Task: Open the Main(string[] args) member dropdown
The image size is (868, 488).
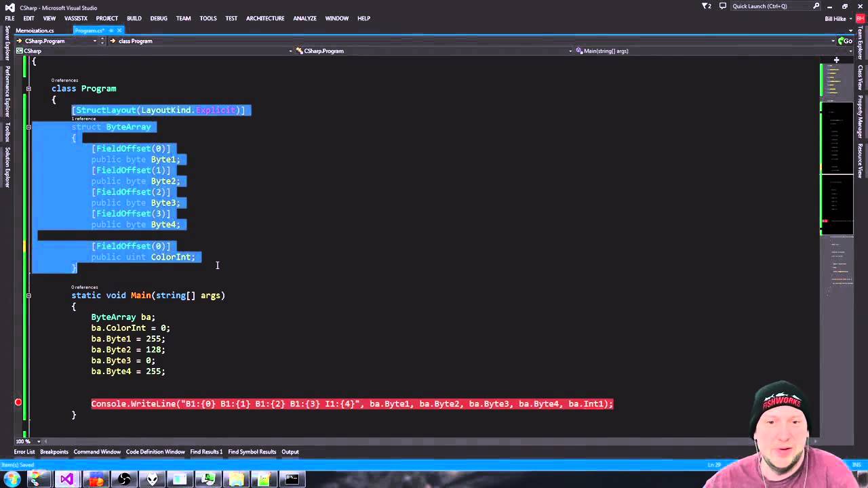Action: [713, 51]
